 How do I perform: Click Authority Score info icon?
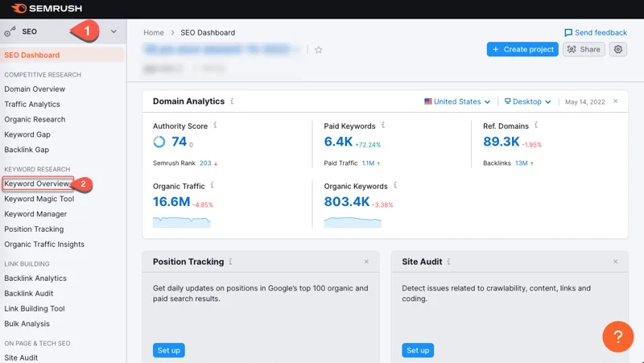(215, 126)
